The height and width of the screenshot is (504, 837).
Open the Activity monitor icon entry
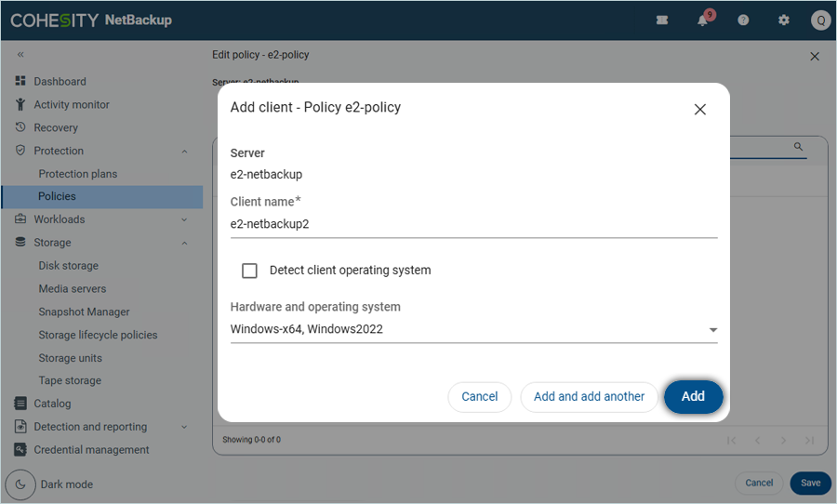[20, 105]
